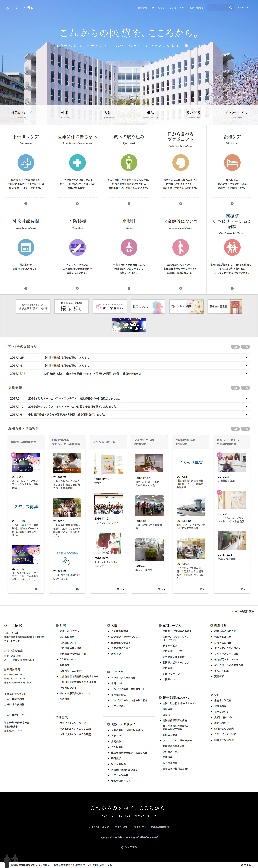Click 一覧へ under ギャラリーさくら column
The width and height of the screenshot is (258, 868).
[243, 589]
